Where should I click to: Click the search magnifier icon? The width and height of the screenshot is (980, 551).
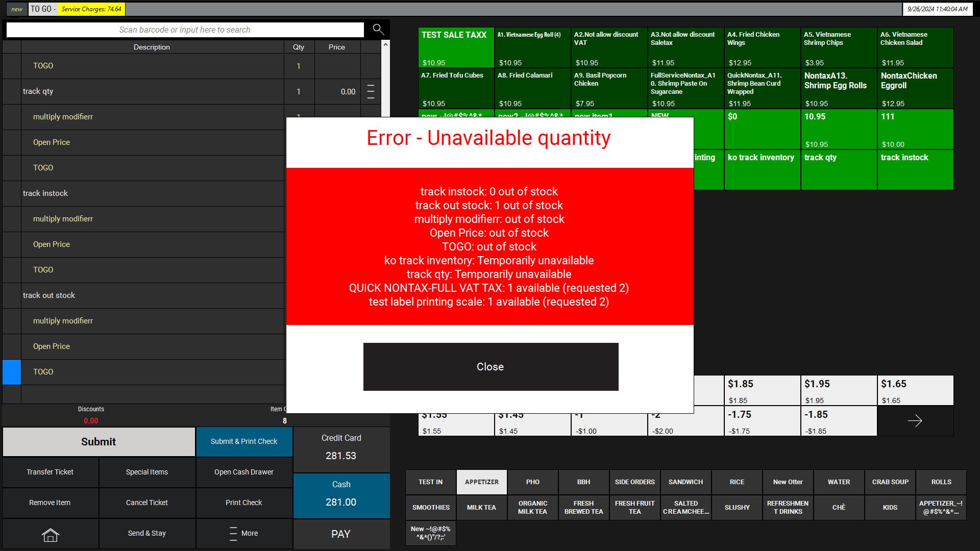[x=378, y=30]
